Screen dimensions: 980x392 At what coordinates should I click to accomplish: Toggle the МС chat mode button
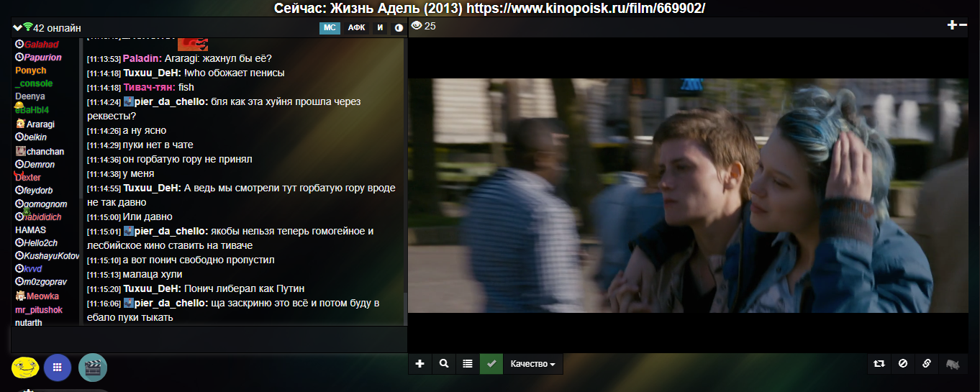point(330,28)
